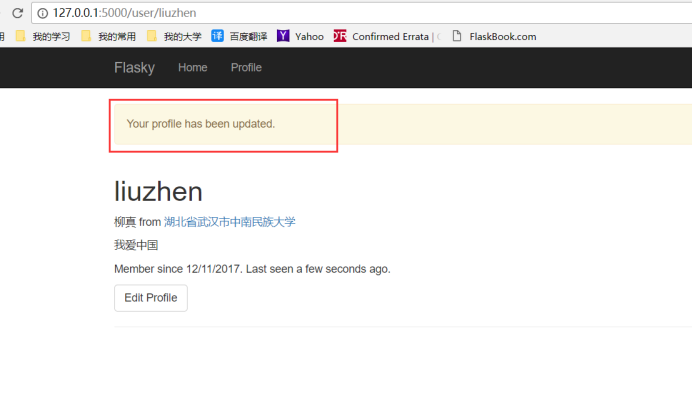Screen dimensions: 692x396
Task: Select the 我爱中国 about-me text
Action: click(x=136, y=245)
